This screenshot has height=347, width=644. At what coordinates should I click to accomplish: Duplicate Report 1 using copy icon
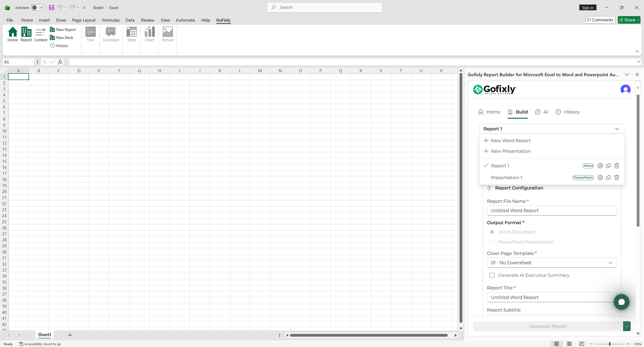coord(609,166)
